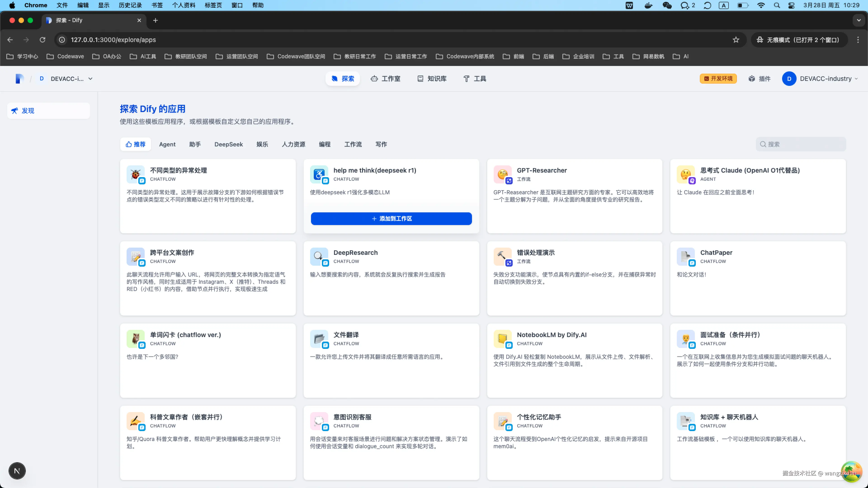Open the DEVACC-industry account menu
The height and width of the screenshot is (488, 868).
(819, 78)
